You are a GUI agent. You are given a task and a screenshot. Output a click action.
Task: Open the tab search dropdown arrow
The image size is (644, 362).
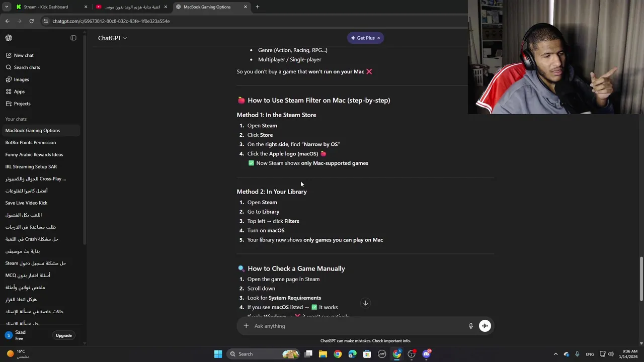point(7,7)
